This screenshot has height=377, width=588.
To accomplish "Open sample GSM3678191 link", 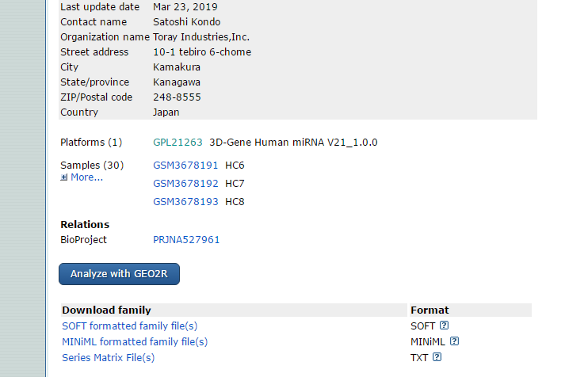I will [x=185, y=166].
